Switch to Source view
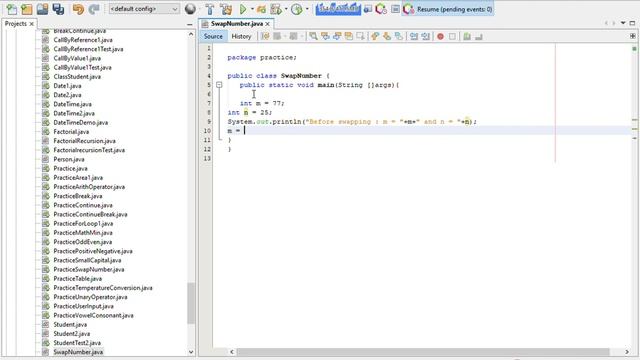Viewport: 640px width, 360px height. click(213, 36)
